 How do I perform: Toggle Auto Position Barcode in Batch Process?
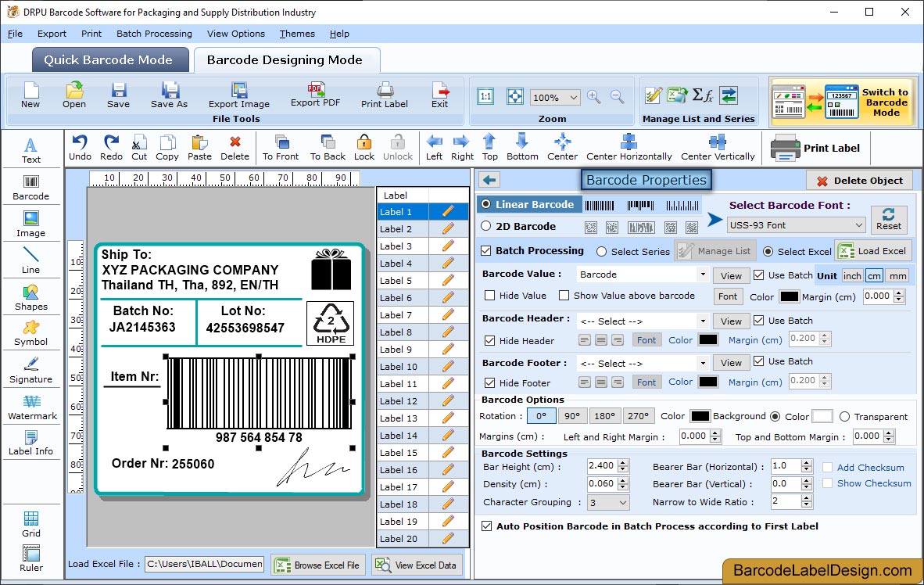[x=487, y=526]
